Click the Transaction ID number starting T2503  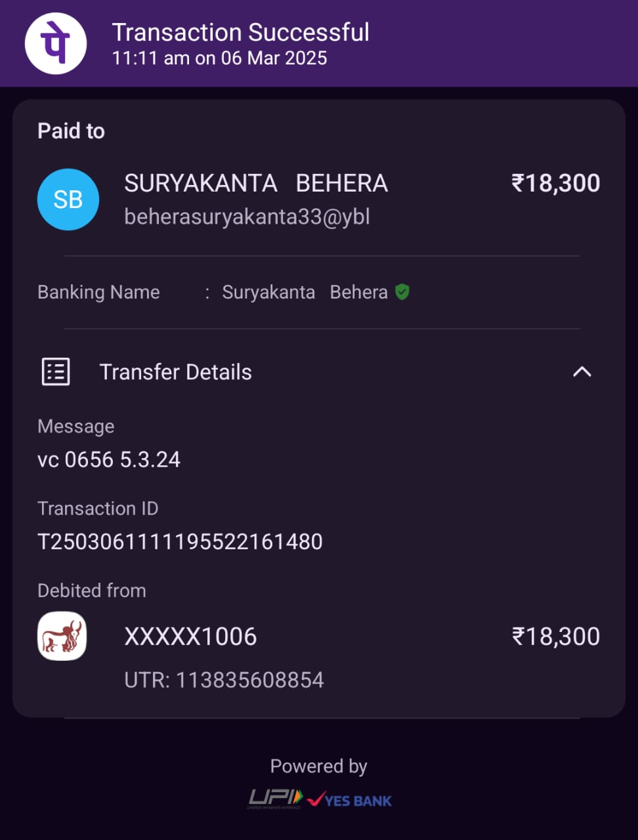coord(180,541)
